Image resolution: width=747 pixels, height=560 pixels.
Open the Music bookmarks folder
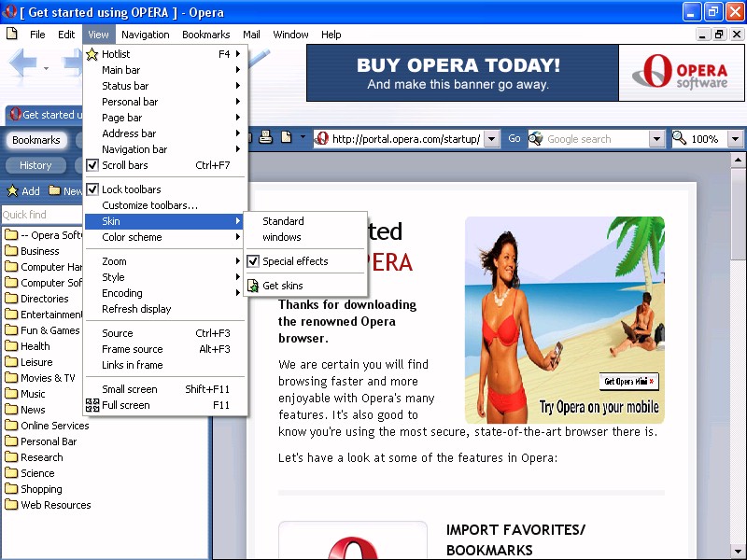[25, 394]
